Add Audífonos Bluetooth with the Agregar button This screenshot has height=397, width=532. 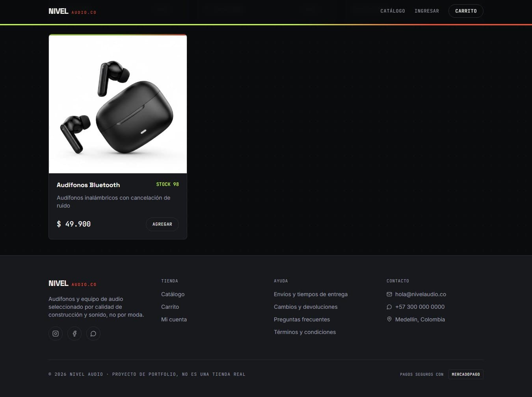click(x=162, y=224)
